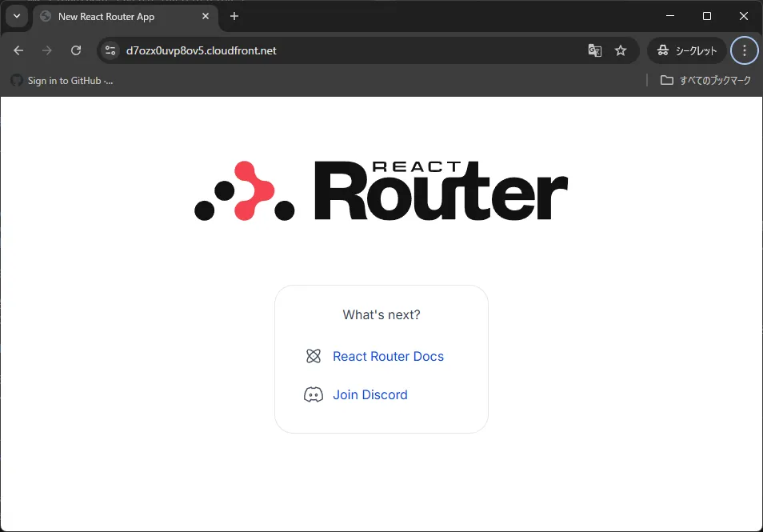Click the React Router logo image

pyautogui.click(x=381, y=190)
